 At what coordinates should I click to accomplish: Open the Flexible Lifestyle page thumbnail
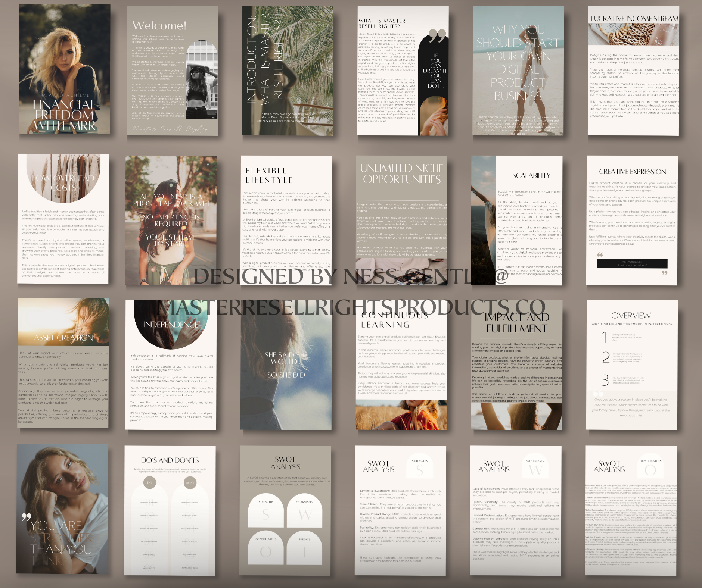point(286,220)
